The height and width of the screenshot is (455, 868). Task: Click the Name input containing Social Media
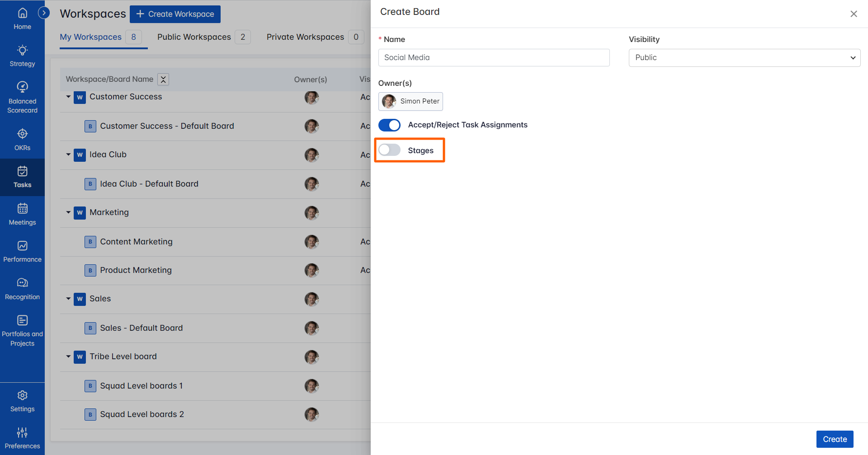click(494, 57)
